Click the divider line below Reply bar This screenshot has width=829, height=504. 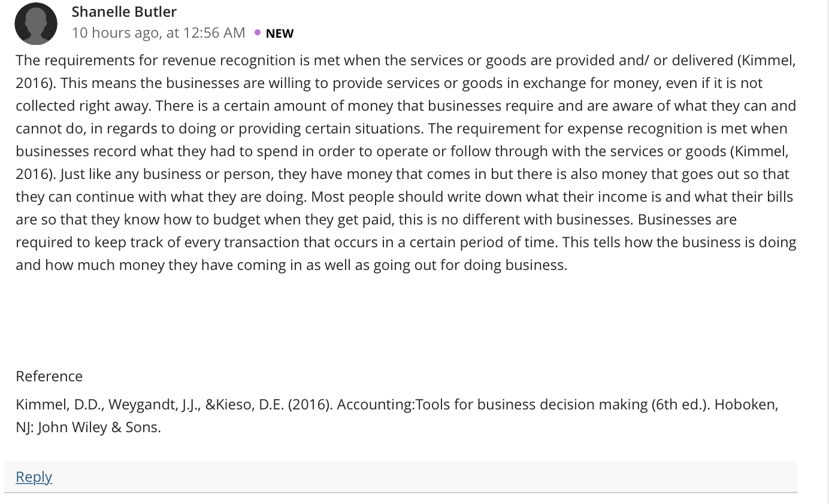(x=400, y=492)
